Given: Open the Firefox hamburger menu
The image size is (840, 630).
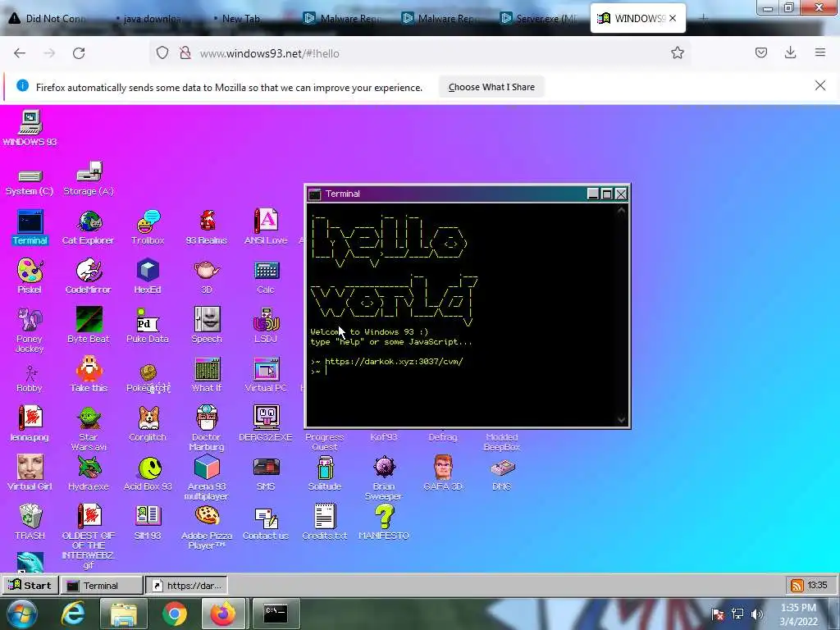Looking at the screenshot, I should click(x=819, y=52).
